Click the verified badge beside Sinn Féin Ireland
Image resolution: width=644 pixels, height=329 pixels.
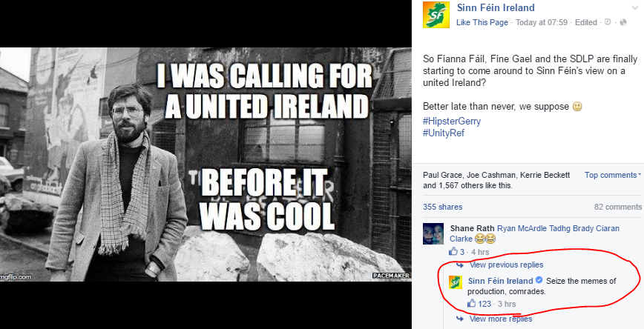539,281
